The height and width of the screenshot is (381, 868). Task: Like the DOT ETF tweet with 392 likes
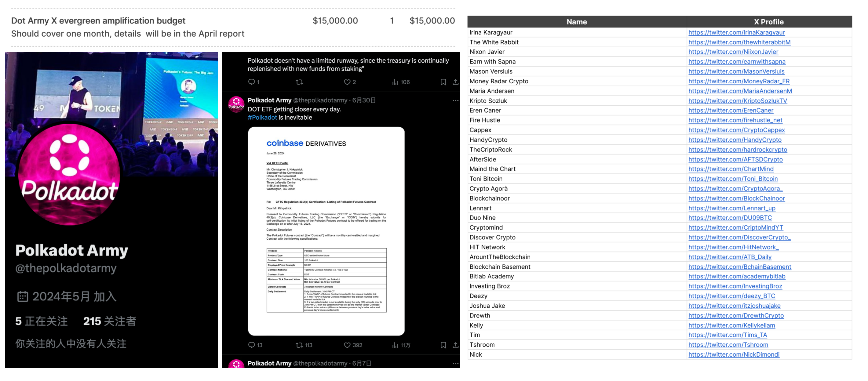click(x=347, y=345)
